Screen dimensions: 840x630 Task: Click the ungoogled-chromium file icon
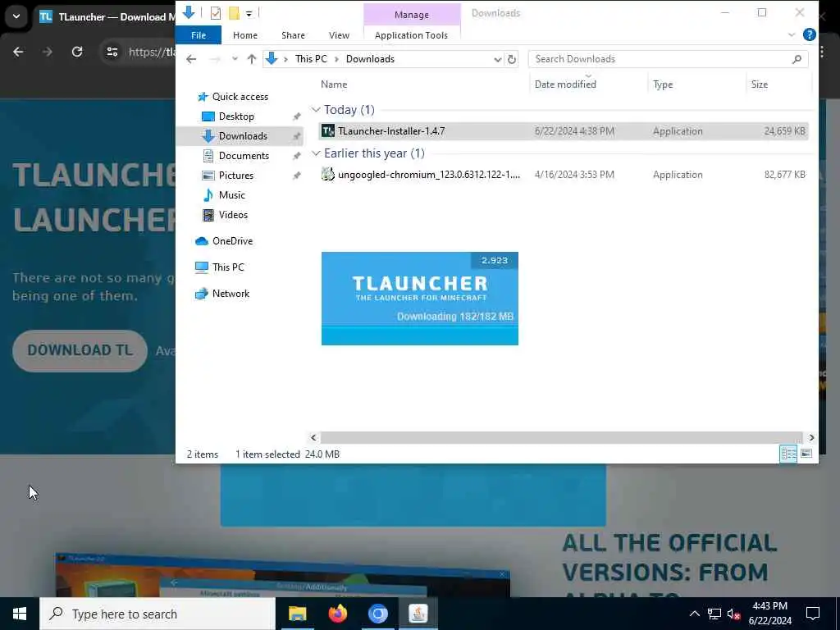(328, 175)
